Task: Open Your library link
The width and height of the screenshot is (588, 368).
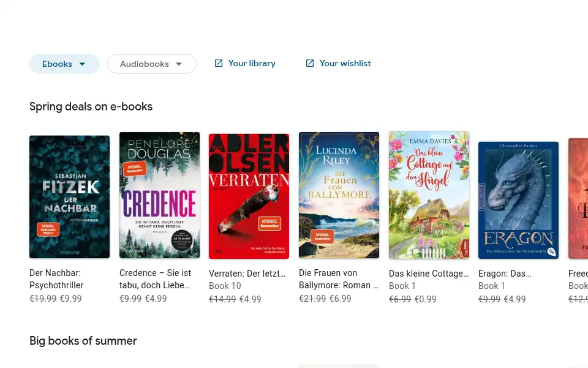Action: coord(252,63)
